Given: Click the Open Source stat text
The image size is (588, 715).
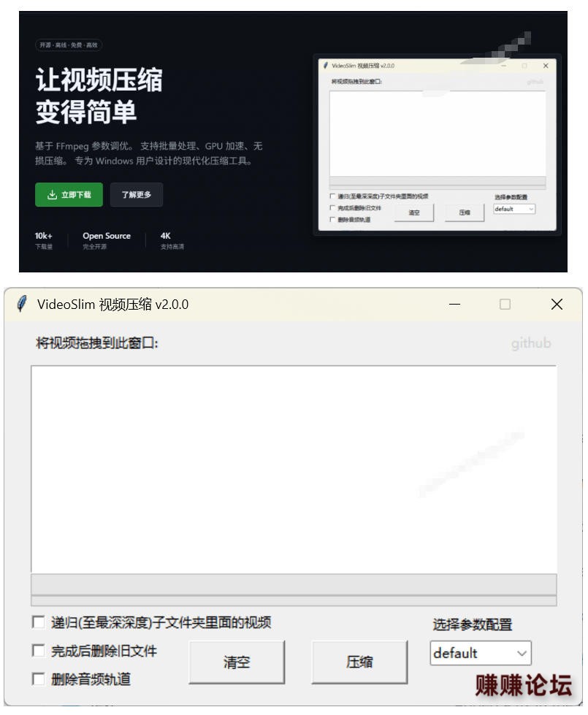Looking at the screenshot, I should click(107, 236).
